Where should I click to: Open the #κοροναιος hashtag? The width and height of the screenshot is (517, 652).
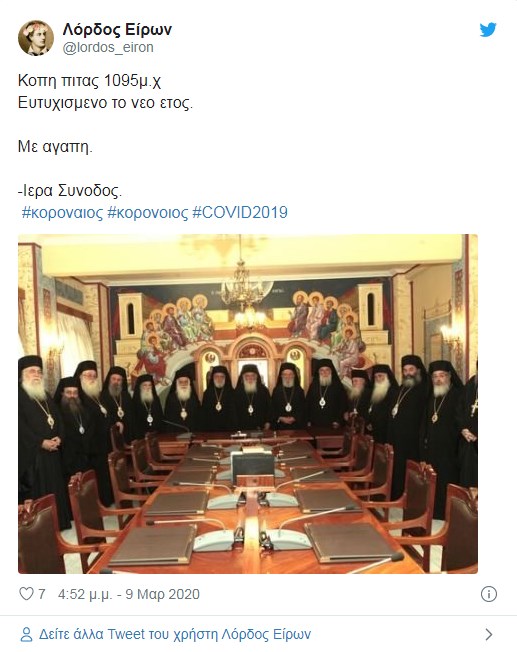(x=62, y=212)
